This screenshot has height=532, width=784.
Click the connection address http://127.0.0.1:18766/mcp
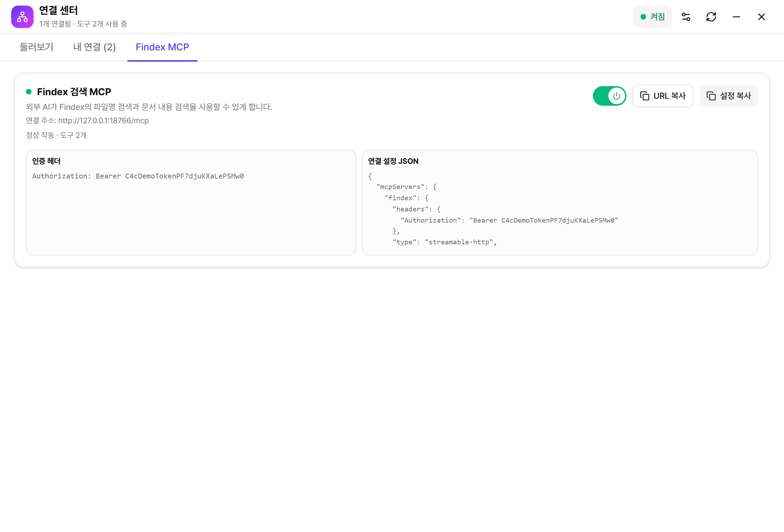[104, 121]
